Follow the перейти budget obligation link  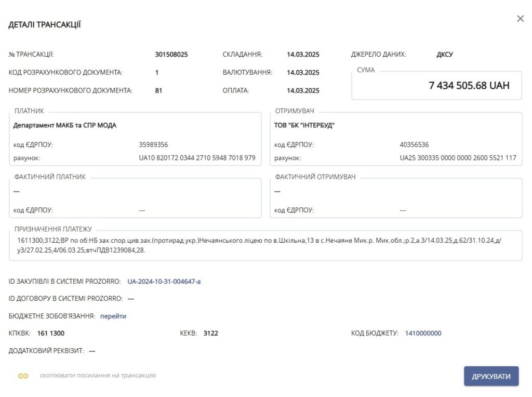(113, 316)
